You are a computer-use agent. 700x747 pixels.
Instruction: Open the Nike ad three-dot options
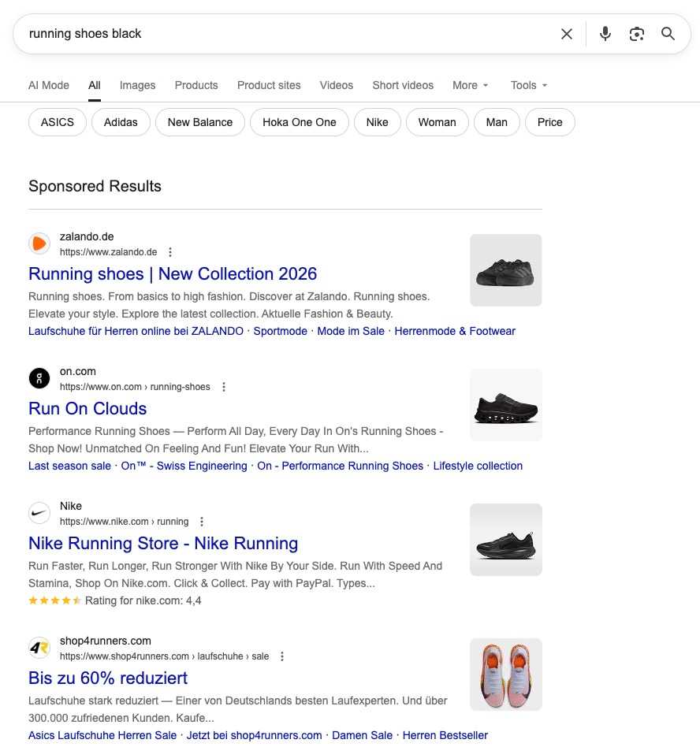coord(202,522)
